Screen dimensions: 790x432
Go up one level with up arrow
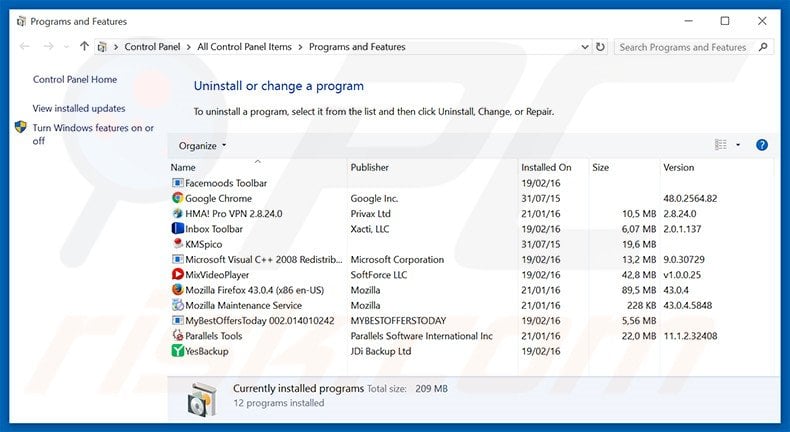pos(84,46)
